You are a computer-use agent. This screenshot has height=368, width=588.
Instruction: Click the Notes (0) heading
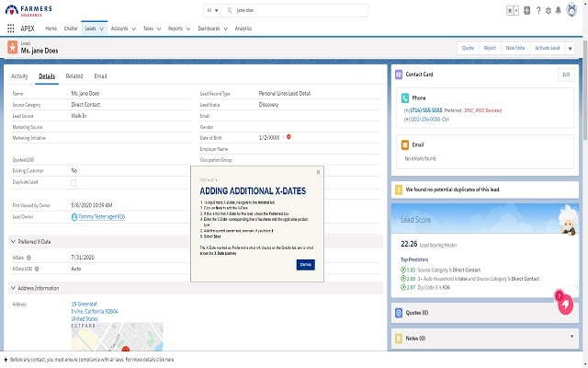(x=415, y=339)
